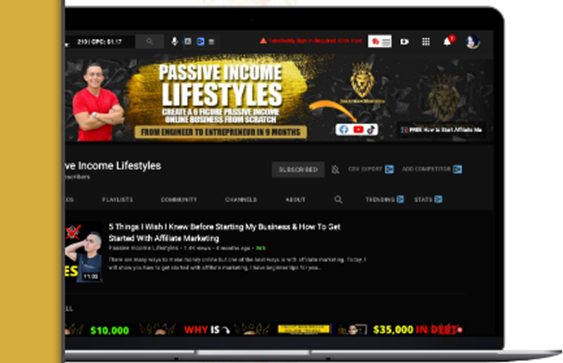Switch to the COMMUNITY tab
563x363 pixels.
(x=179, y=200)
